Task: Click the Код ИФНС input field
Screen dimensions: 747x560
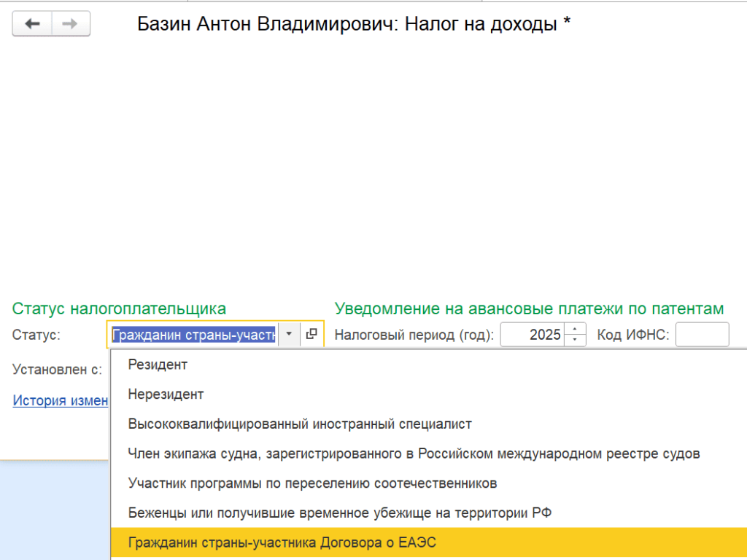Action: tap(703, 334)
